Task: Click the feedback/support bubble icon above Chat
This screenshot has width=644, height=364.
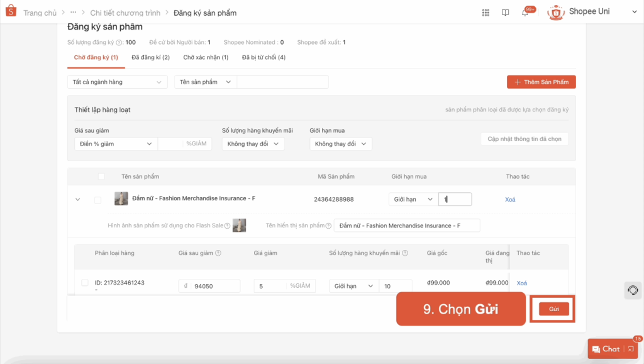Action: [x=631, y=290]
